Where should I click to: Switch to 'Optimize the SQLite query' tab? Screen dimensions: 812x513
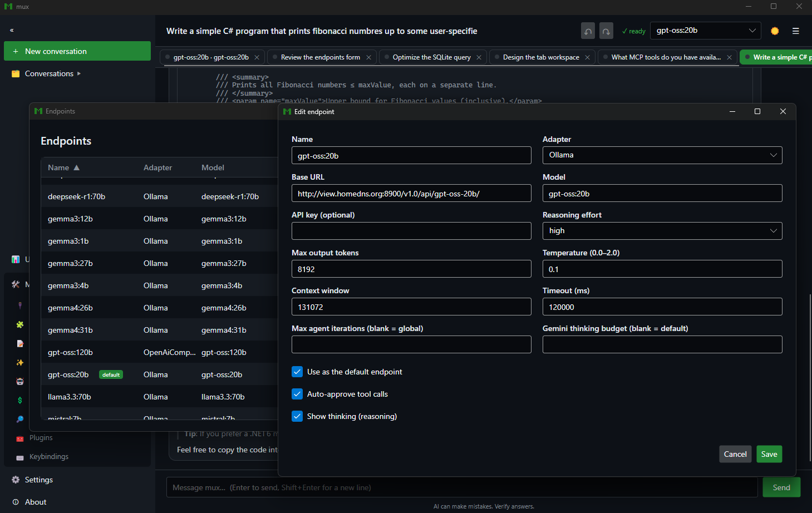pos(432,57)
